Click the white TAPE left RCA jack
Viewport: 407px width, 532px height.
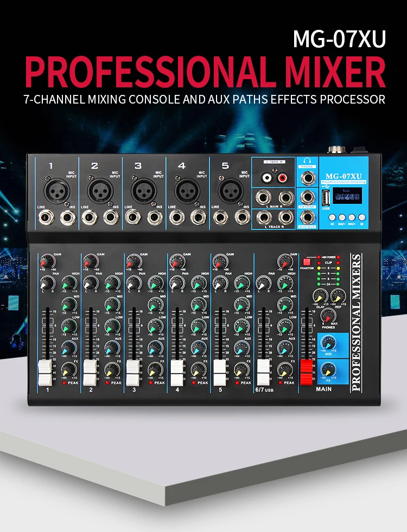click(x=266, y=177)
